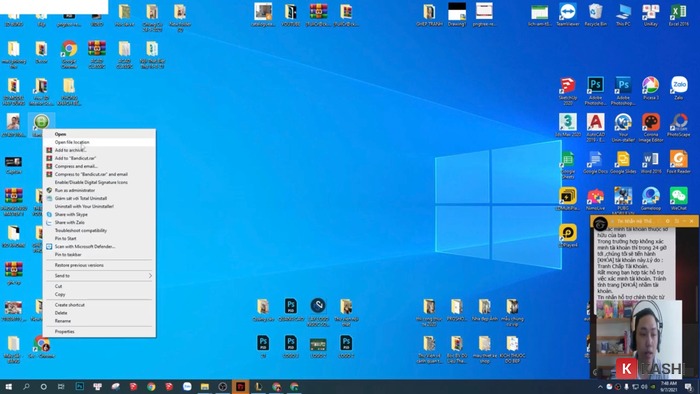Choose Open in the context menu
Viewport: 700px width, 394px height.
pos(60,134)
